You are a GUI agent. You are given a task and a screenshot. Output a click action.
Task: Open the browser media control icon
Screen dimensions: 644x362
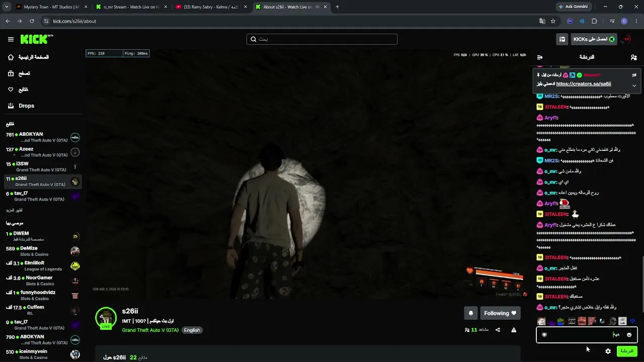click(x=612, y=21)
